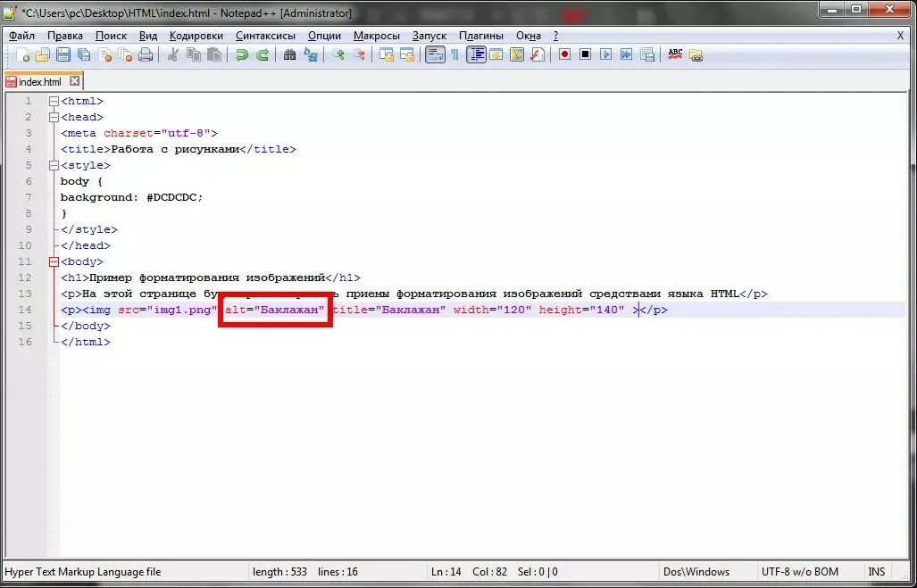Click 'Ln : 14' in the status bar
Screen dimensions: 917x588
coord(446,572)
